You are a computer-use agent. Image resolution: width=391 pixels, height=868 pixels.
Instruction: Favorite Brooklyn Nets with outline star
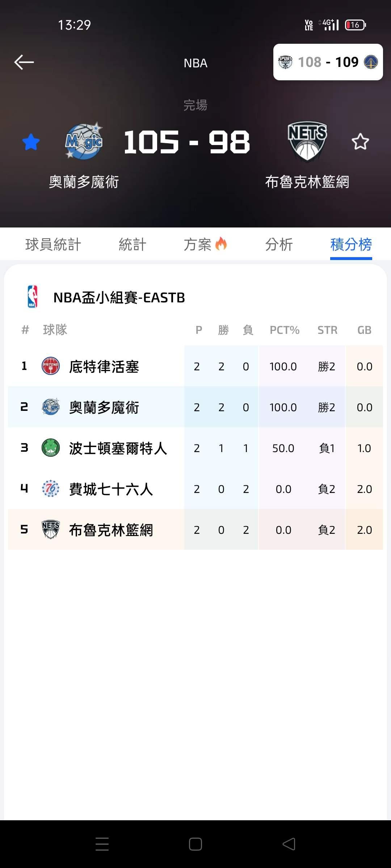pos(360,142)
